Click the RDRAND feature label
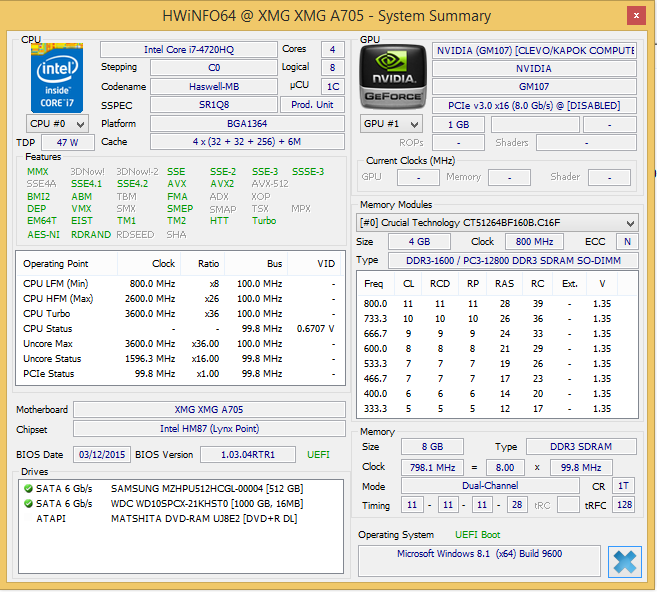 (91, 235)
